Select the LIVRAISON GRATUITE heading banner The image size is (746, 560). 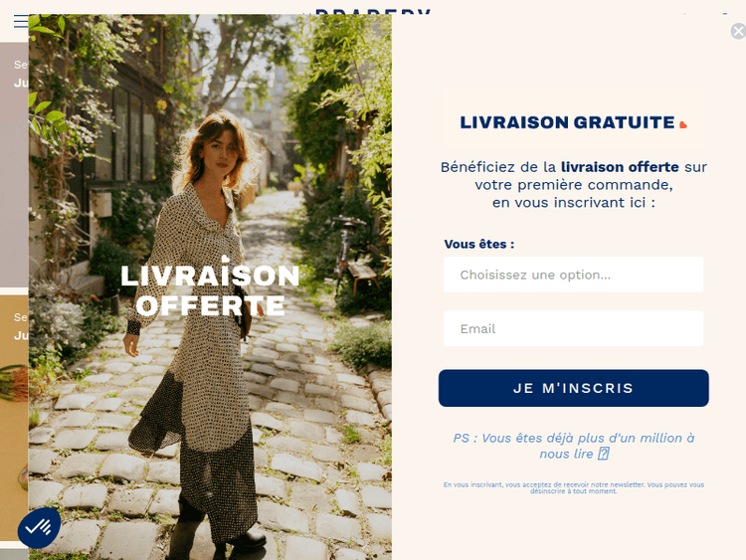[573, 122]
